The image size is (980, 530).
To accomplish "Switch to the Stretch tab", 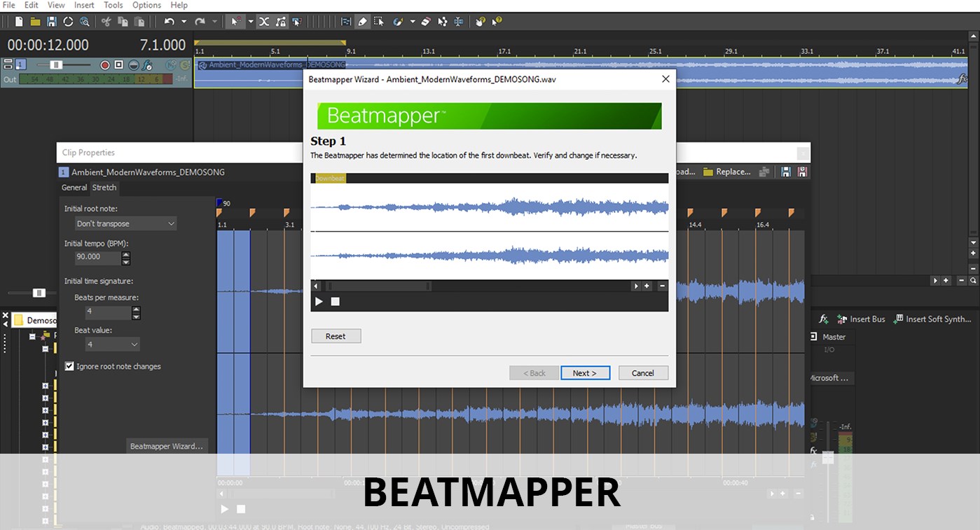I will [104, 187].
